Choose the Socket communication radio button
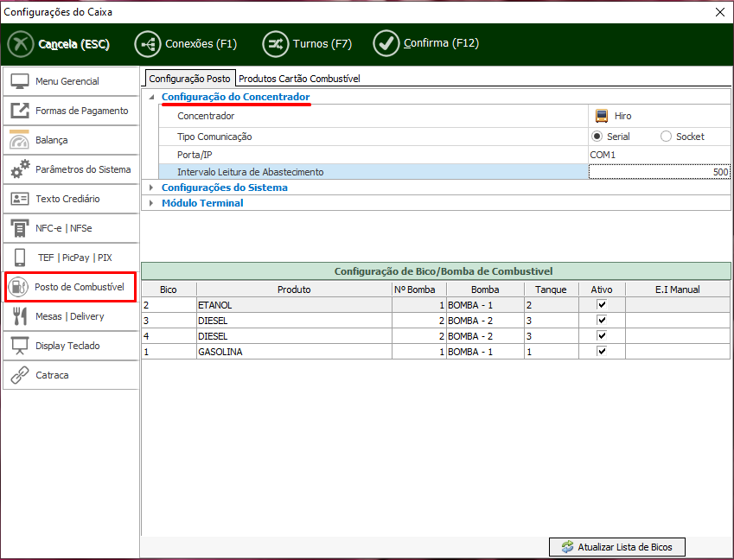Viewport: 734px width, 560px height. pyautogui.click(x=666, y=137)
